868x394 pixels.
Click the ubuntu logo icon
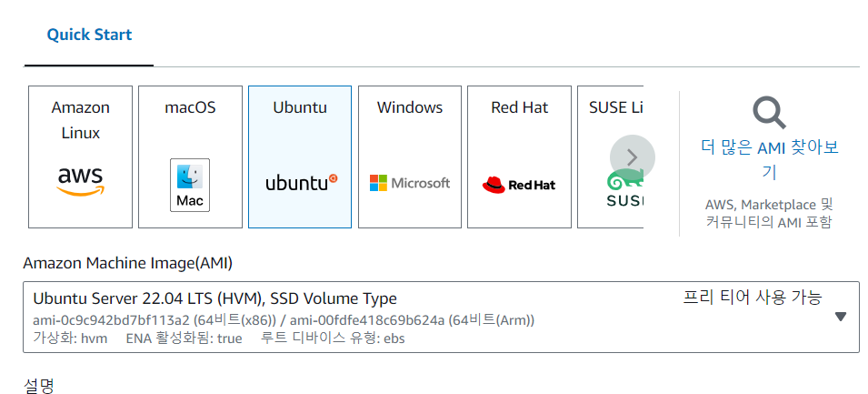(x=301, y=182)
